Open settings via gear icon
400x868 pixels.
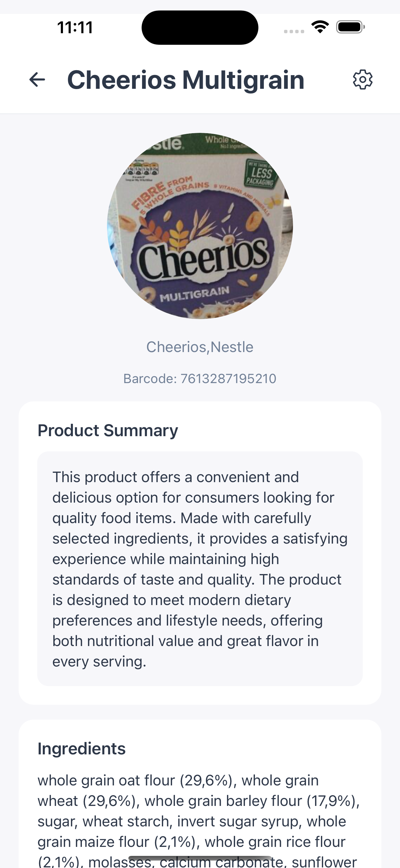(362, 80)
